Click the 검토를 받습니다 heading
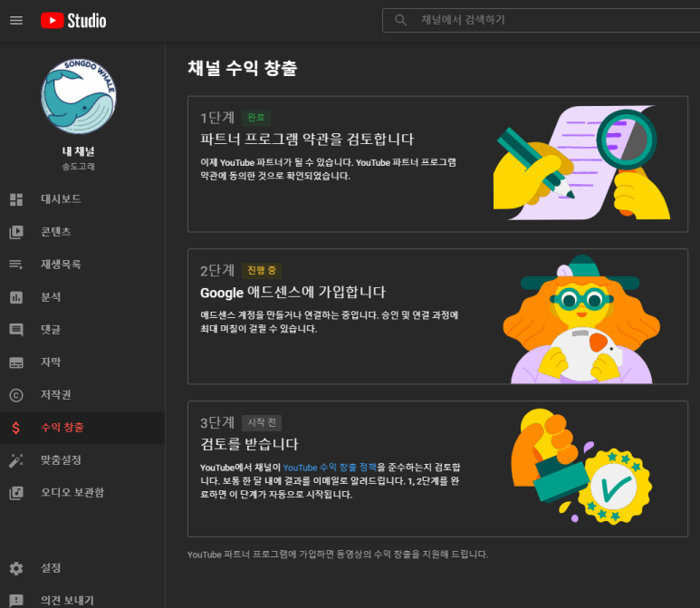 [249, 444]
